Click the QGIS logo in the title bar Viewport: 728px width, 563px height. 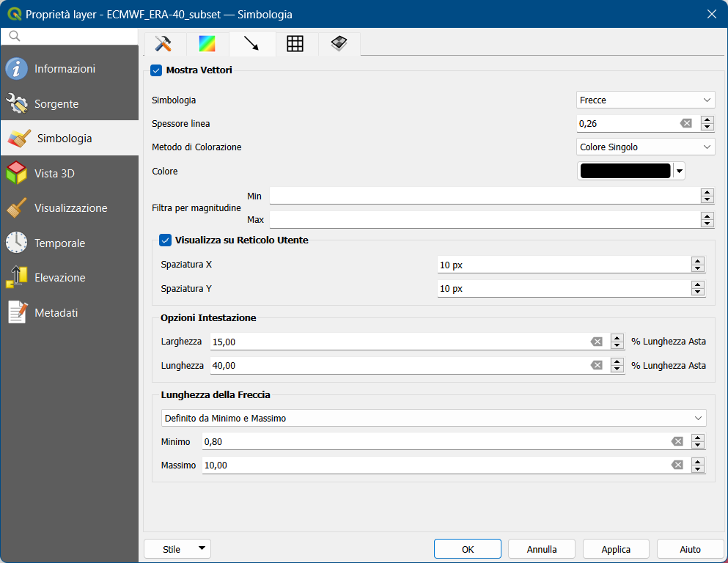tap(15, 14)
